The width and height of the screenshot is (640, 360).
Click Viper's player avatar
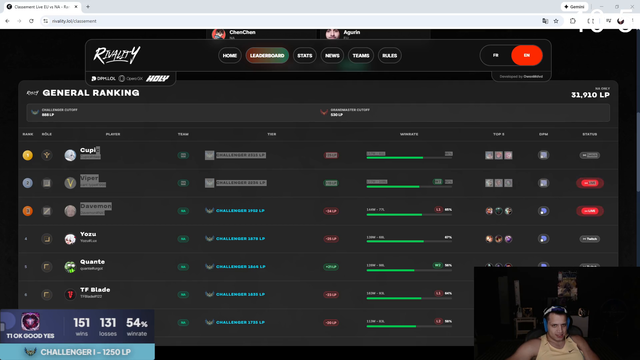click(x=70, y=183)
